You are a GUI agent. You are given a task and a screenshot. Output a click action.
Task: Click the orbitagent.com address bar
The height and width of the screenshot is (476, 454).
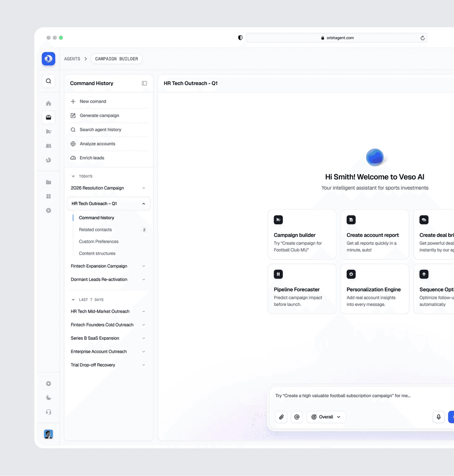[337, 38]
